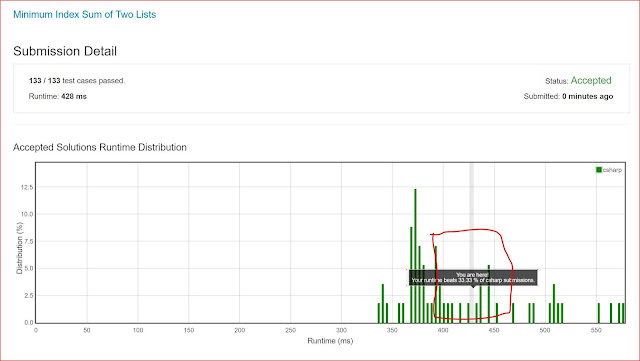Click the 10.0 y-axis tick label
Screen dimensions: 640x361
click(26, 214)
